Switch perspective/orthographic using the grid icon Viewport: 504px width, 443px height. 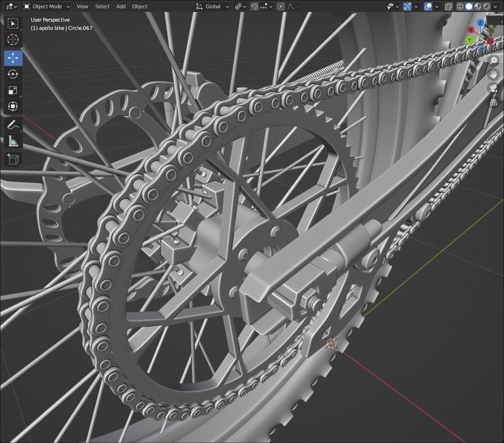coord(493,102)
